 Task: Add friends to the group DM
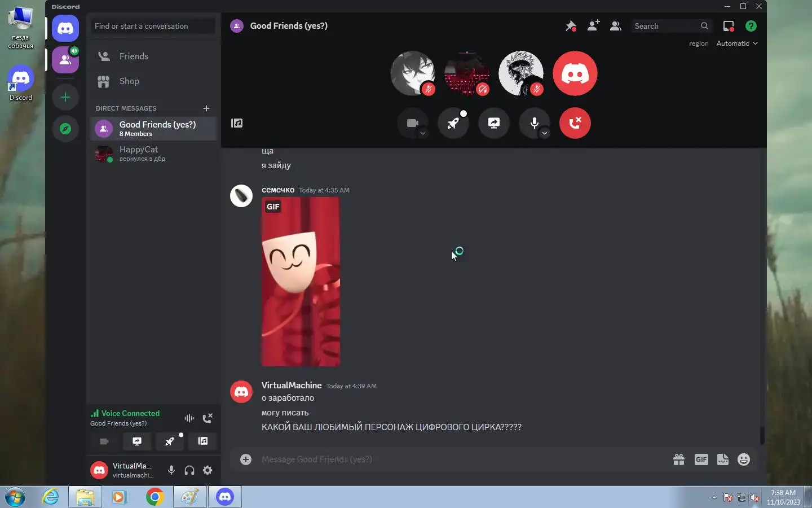coord(593,26)
